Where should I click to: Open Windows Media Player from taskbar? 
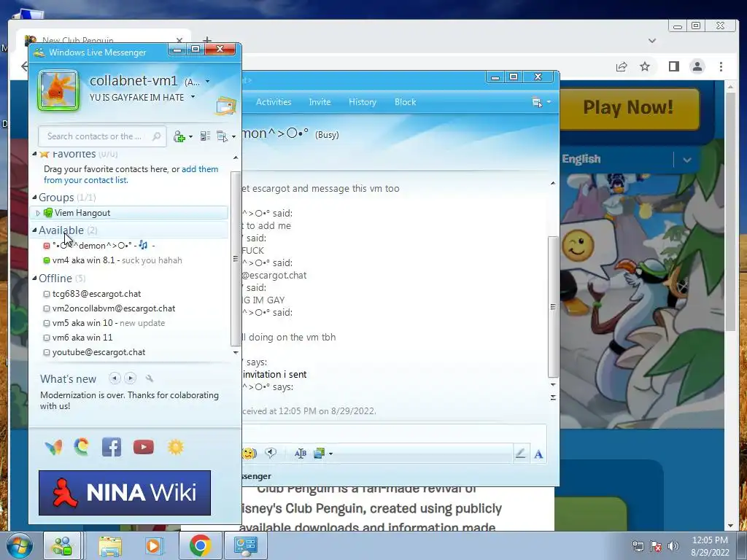(x=154, y=545)
